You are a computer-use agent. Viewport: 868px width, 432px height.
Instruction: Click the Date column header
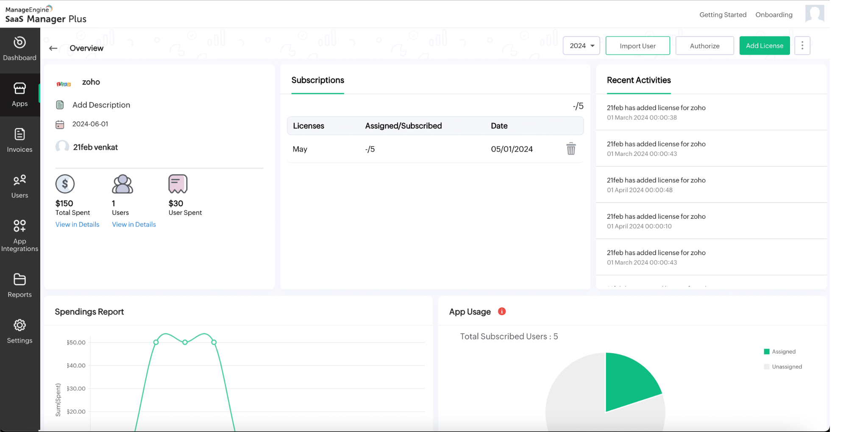coord(499,126)
